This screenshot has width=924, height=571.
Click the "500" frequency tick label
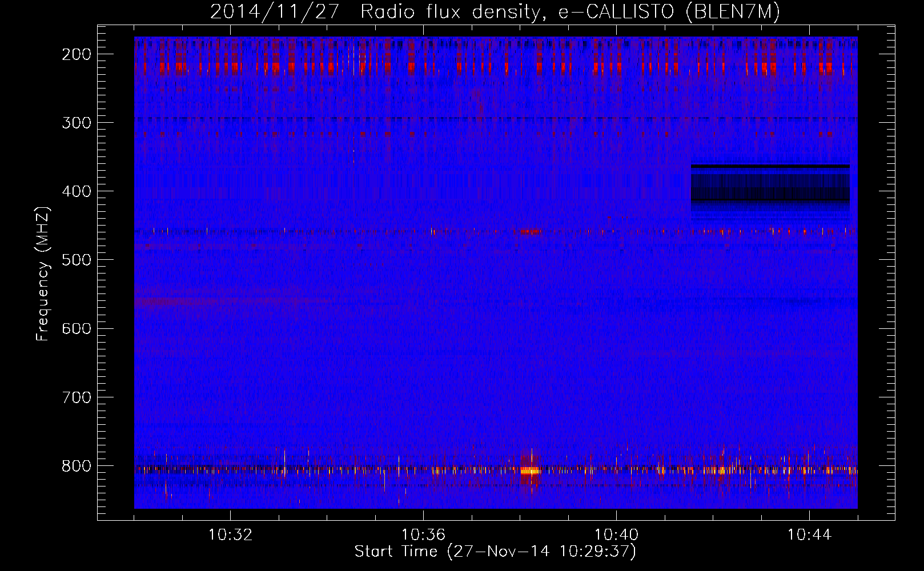coord(77,260)
